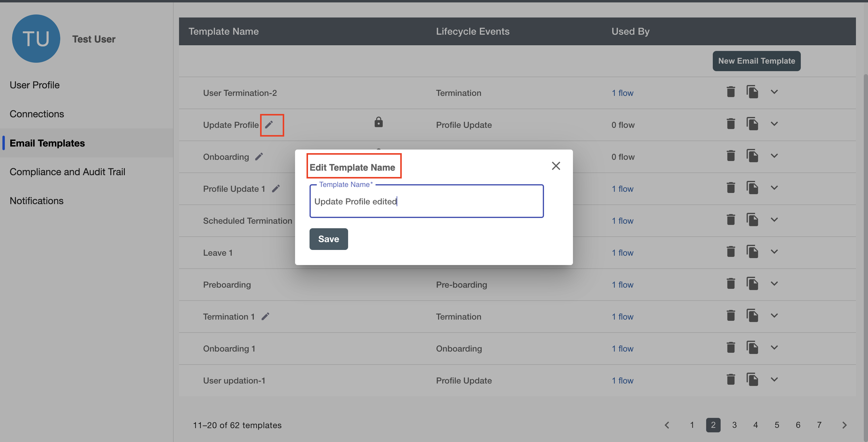This screenshot has width=868, height=442.
Task: Create a New Email Template
Action: click(756, 61)
